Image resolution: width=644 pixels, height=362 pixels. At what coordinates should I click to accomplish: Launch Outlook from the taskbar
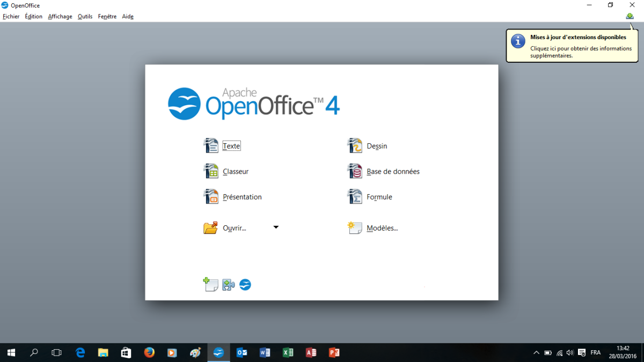pyautogui.click(x=241, y=352)
